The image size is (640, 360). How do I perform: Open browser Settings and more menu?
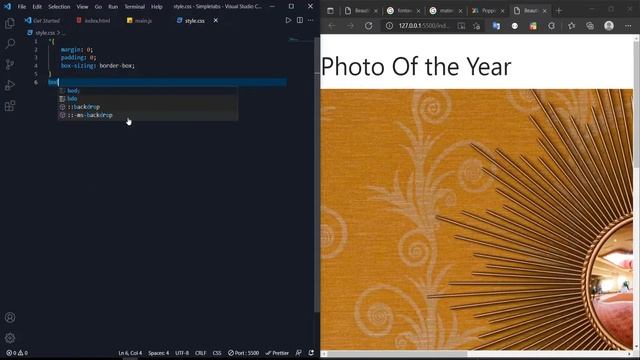pyautogui.click(x=628, y=26)
